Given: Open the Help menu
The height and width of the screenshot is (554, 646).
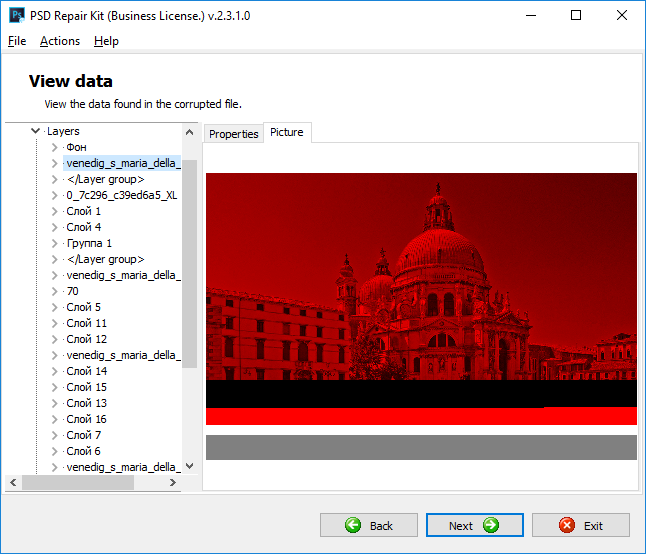Looking at the screenshot, I should pos(106,41).
